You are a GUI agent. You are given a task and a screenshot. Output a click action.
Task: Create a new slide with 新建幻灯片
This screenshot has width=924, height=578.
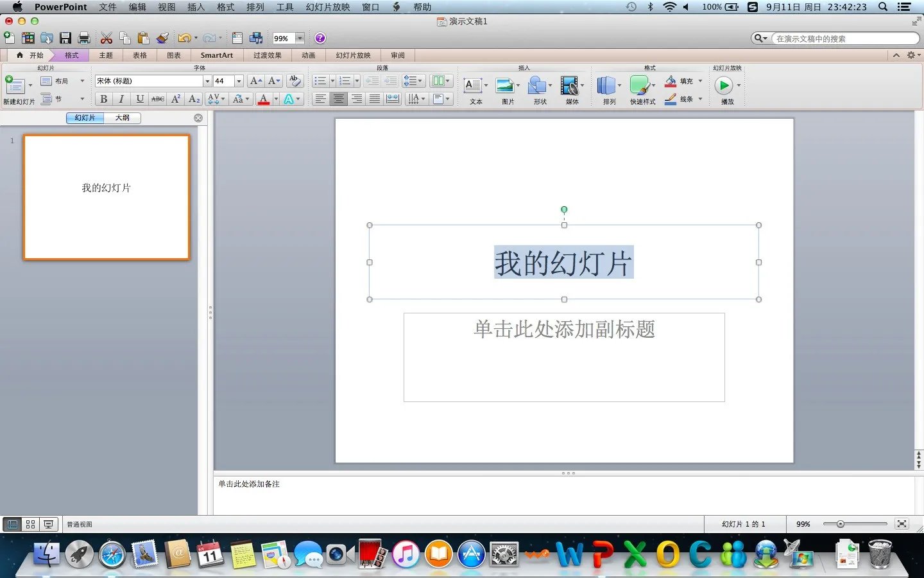point(17,89)
